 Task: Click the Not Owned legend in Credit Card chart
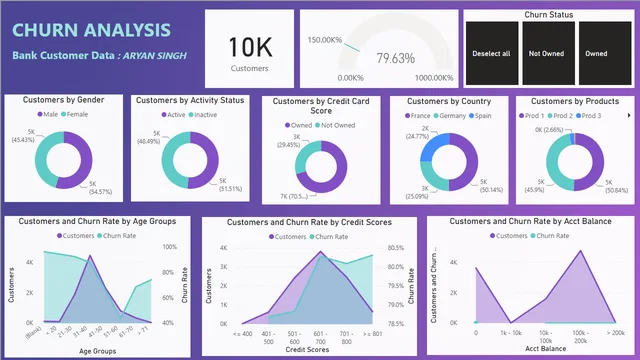[335, 125]
